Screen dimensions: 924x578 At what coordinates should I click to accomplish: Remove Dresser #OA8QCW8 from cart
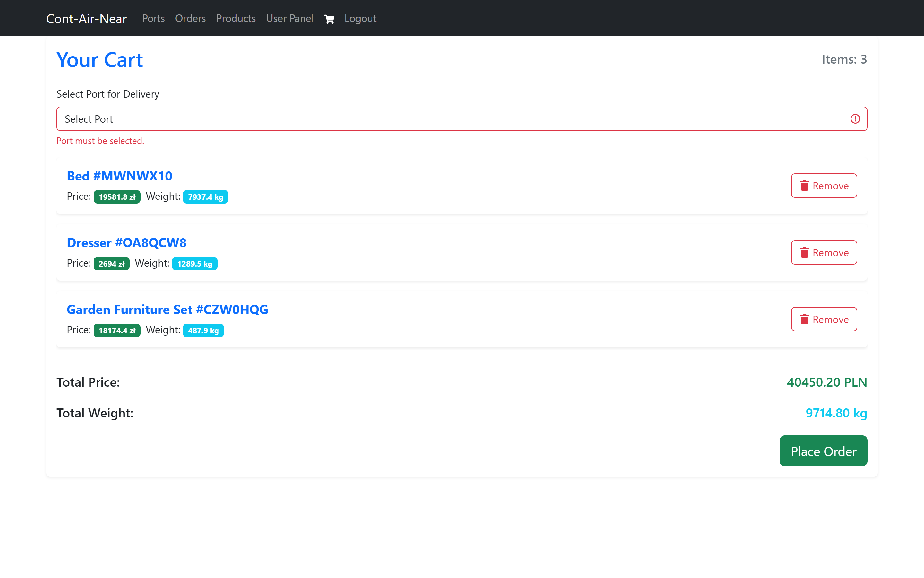(824, 253)
